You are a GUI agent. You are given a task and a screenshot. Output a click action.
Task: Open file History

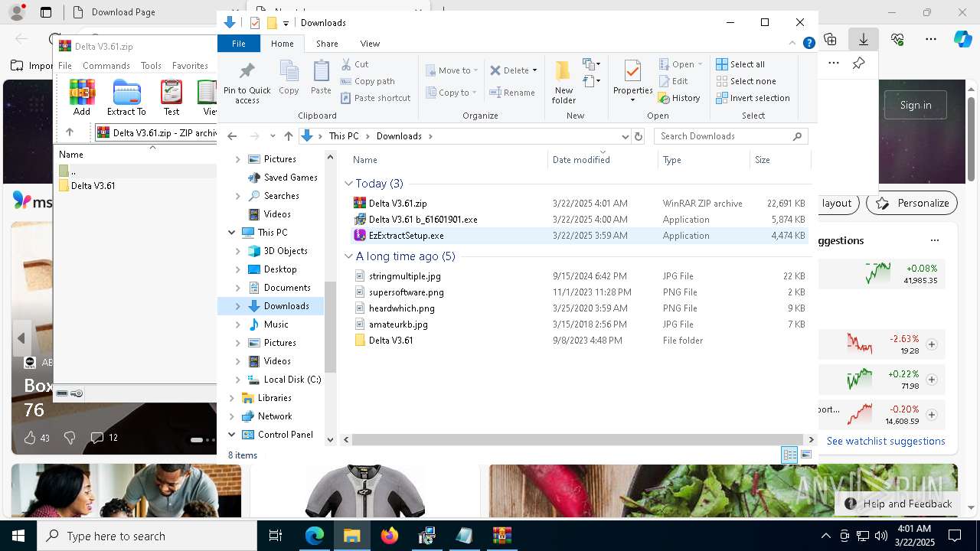pyautogui.click(x=679, y=98)
